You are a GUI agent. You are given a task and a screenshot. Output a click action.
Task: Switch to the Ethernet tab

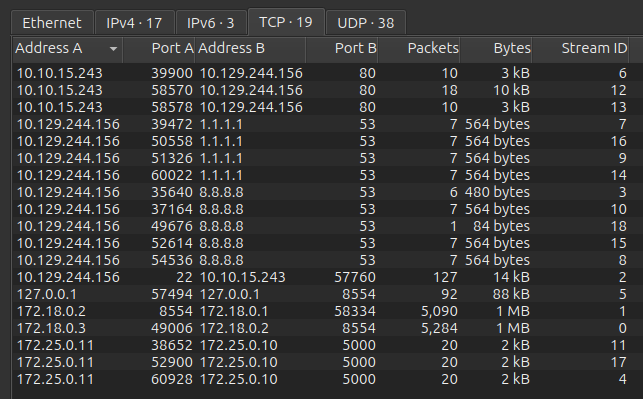(52, 23)
